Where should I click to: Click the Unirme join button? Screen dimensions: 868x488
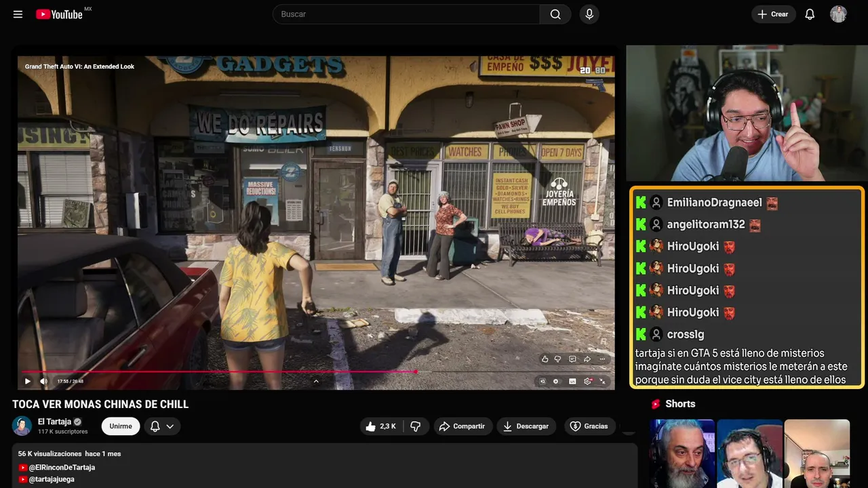(x=121, y=426)
